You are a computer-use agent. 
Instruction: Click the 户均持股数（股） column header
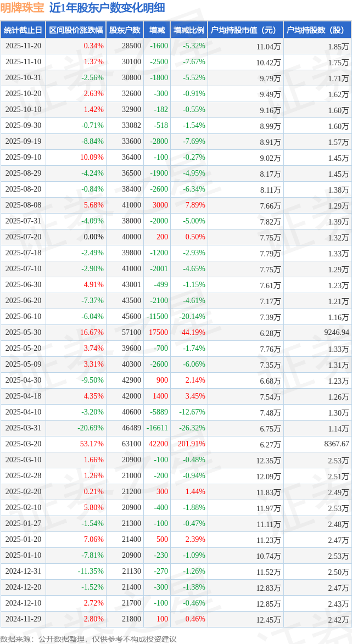coord(317,30)
